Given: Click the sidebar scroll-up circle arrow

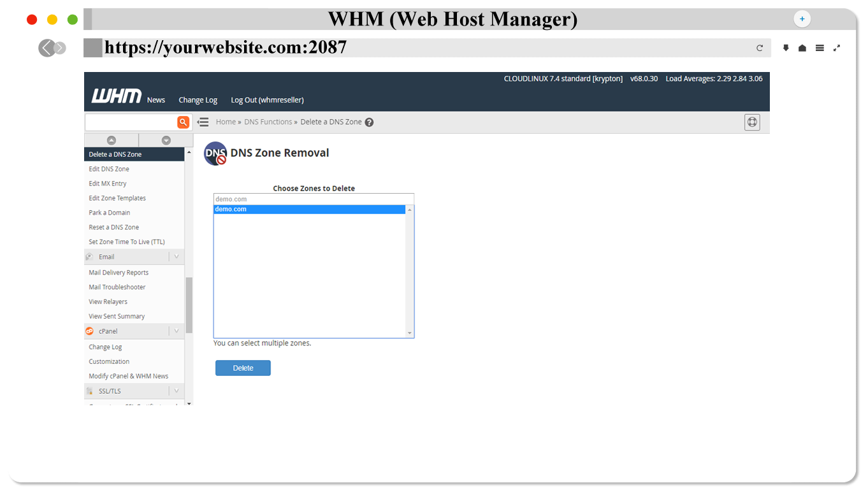Looking at the screenshot, I should tap(112, 140).
